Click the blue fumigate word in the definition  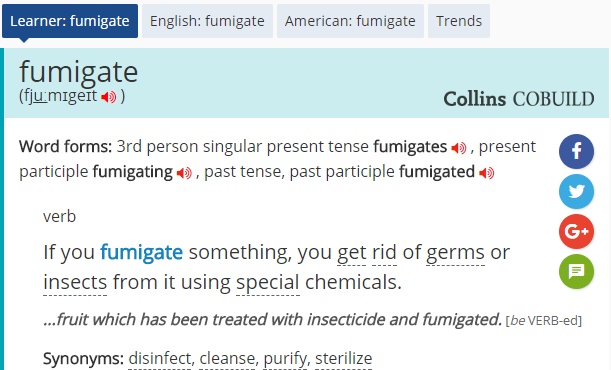[141, 253]
